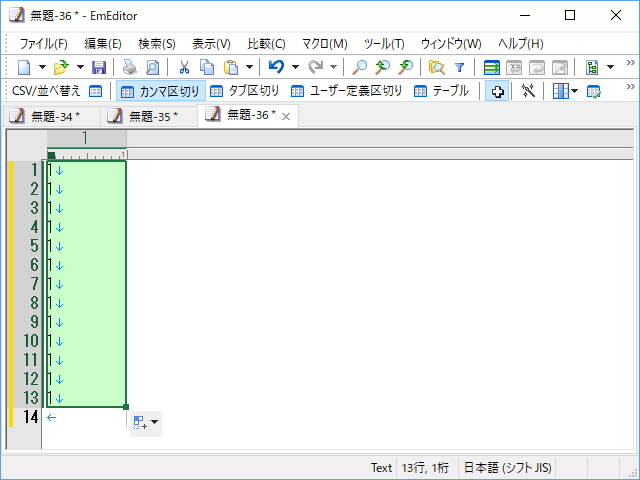Select line number 7 in gutter
The height and width of the screenshot is (480, 640).
coord(35,284)
